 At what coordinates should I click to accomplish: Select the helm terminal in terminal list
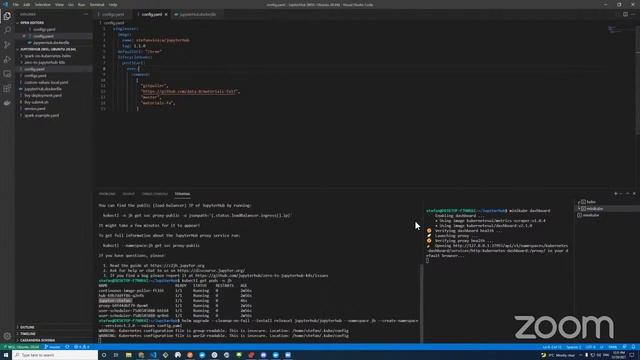[x=591, y=202]
